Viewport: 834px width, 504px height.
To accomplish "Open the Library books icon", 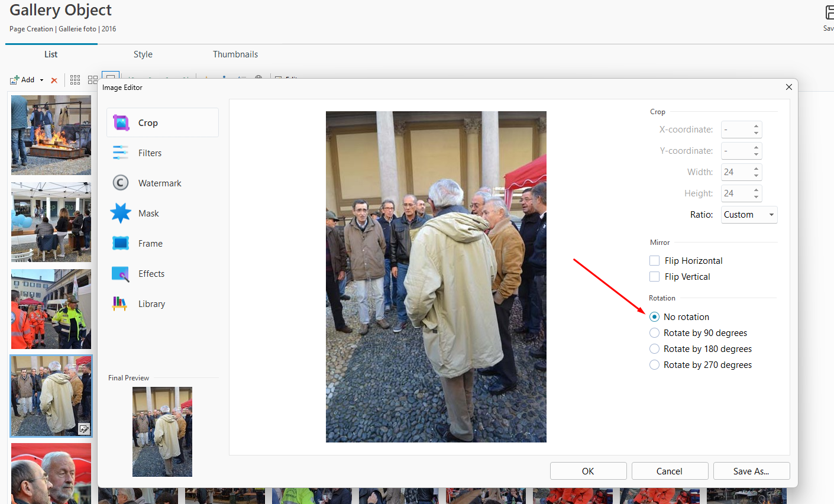I will click(120, 303).
